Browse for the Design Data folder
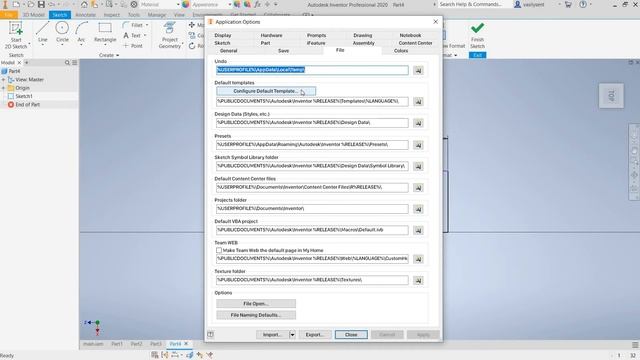This screenshot has height=360, width=640. pos(418,123)
